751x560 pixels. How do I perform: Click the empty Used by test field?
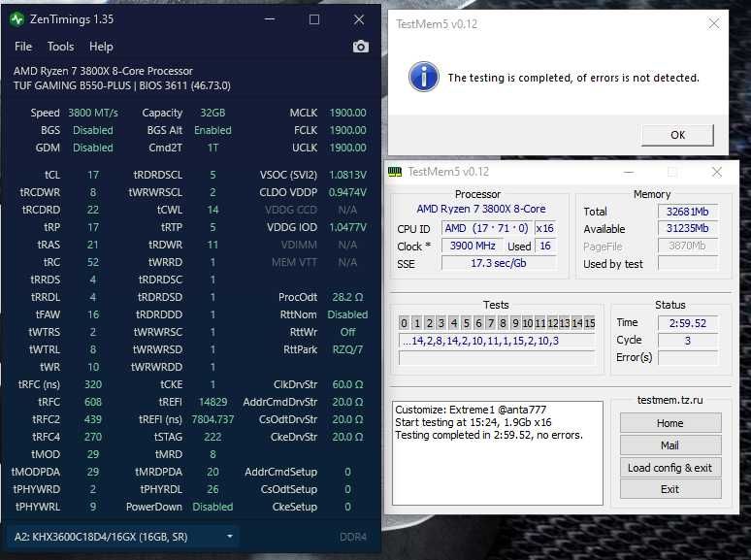pyautogui.click(x=688, y=263)
